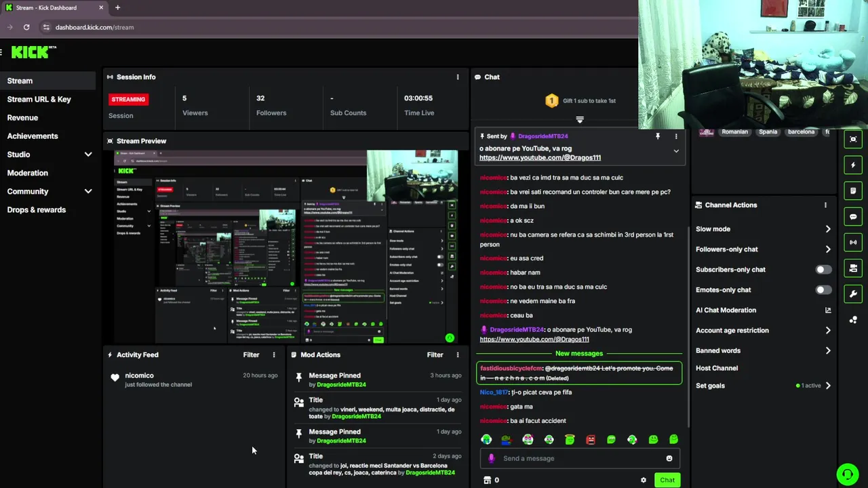Open the screen-capture icon in right sidebar
868x488 pixels.
(x=853, y=139)
